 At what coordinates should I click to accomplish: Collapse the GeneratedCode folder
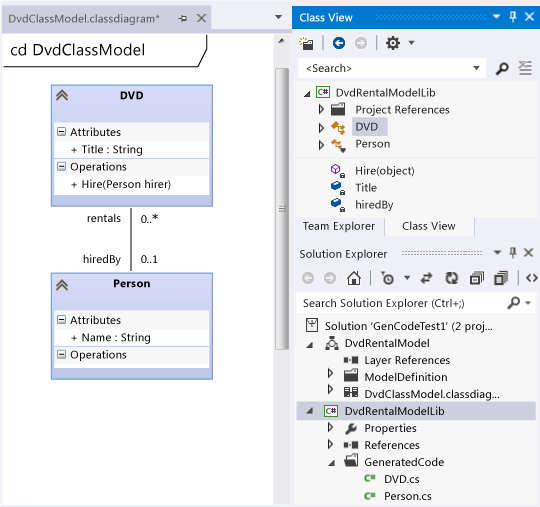click(332, 464)
